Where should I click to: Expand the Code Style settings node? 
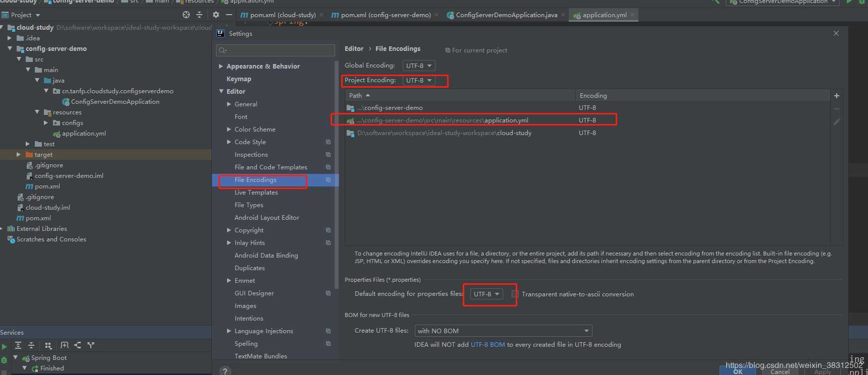[x=229, y=142]
